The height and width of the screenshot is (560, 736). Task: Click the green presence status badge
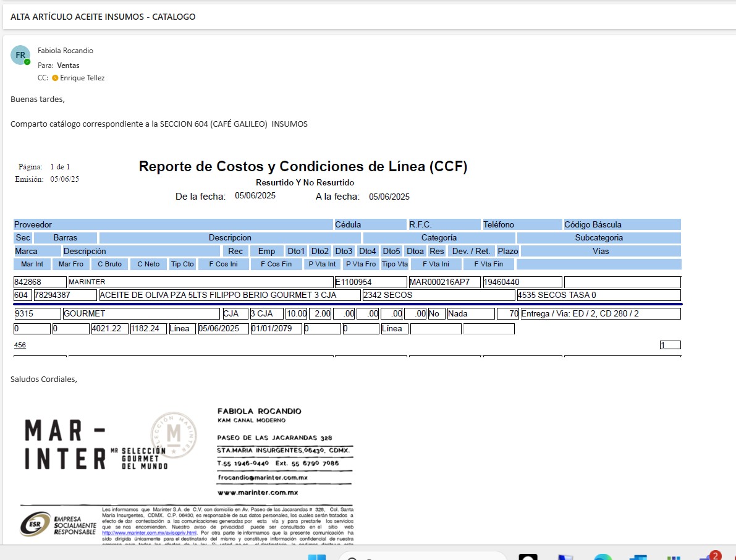[27, 62]
